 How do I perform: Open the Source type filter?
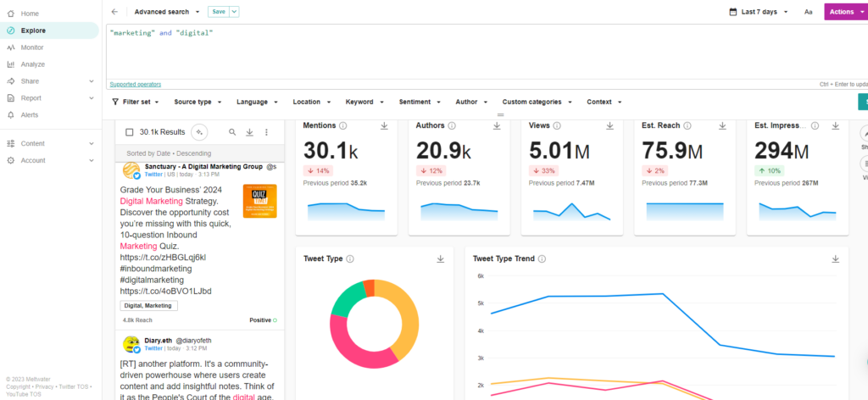198,102
